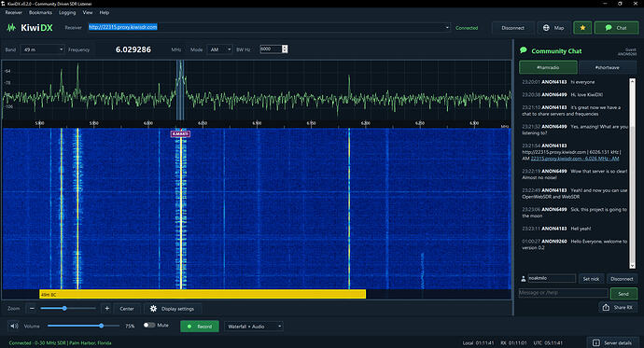The image size is (644, 348).
Task: Click the UTC time in status bar
Action: click(548, 342)
